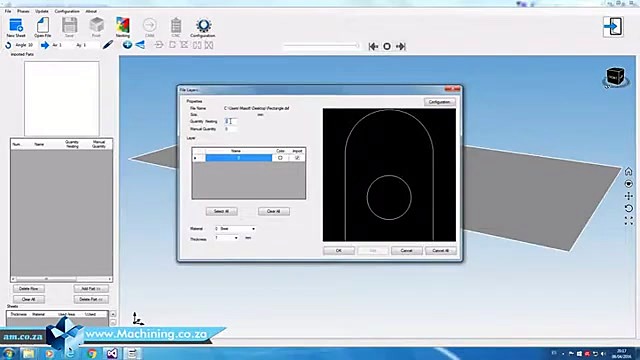Click the last grayed crossed-bracket icon
Image resolution: width=640 pixels, height=360 pixels.
(x=209, y=45)
